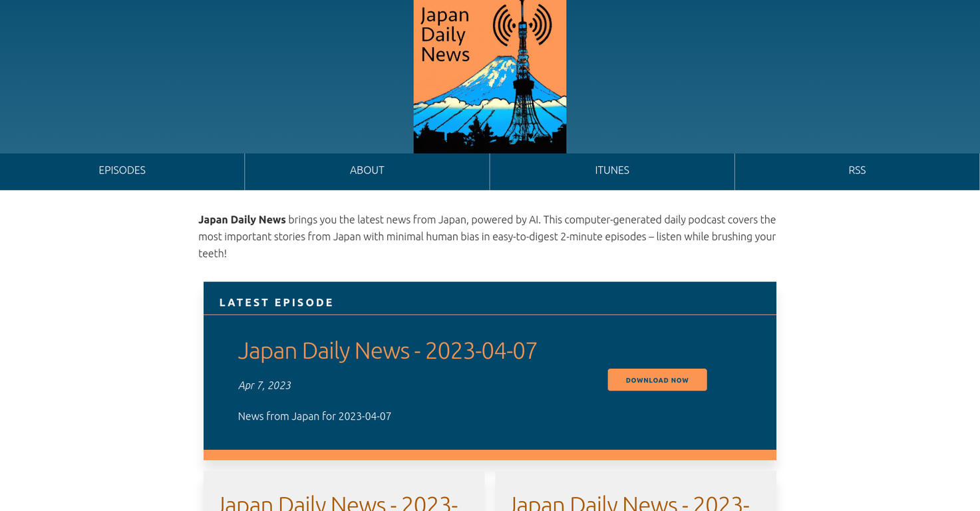
Task: Click the bold 'Japan Daily News' intro text
Action: tap(242, 220)
